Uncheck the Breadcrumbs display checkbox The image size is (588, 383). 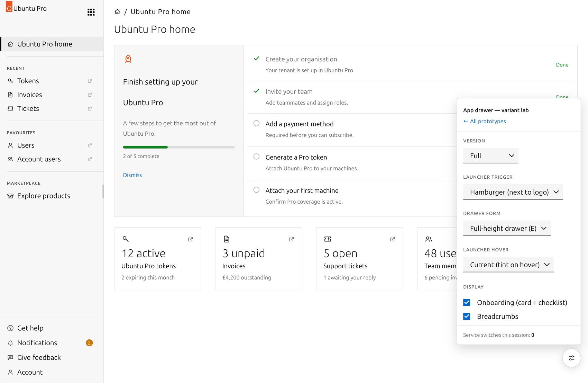pyautogui.click(x=467, y=316)
